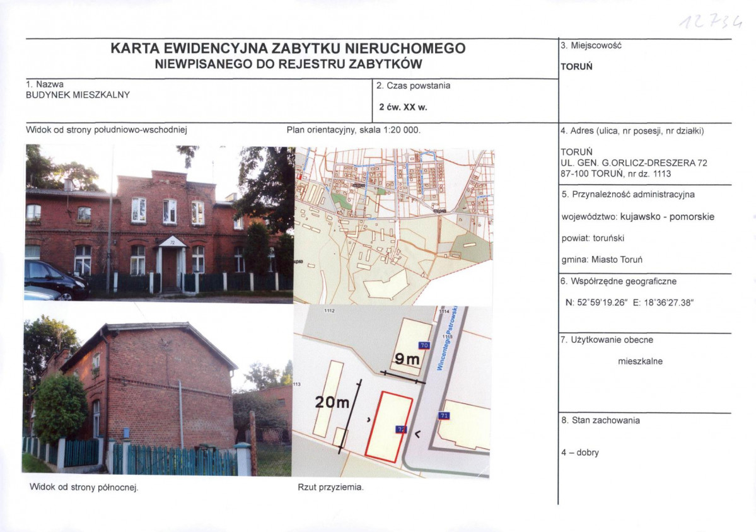
Task: Click the 9m dimension label on plan
Action: pos(407,361)
